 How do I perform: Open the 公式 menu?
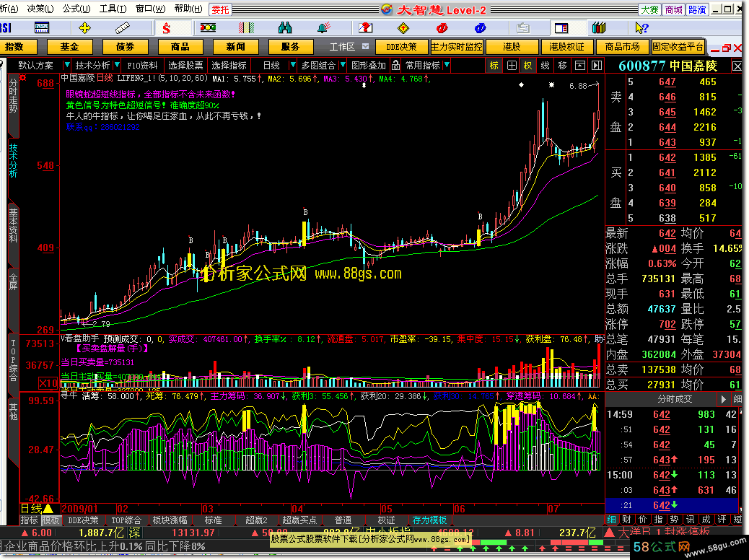coord(76,9)
